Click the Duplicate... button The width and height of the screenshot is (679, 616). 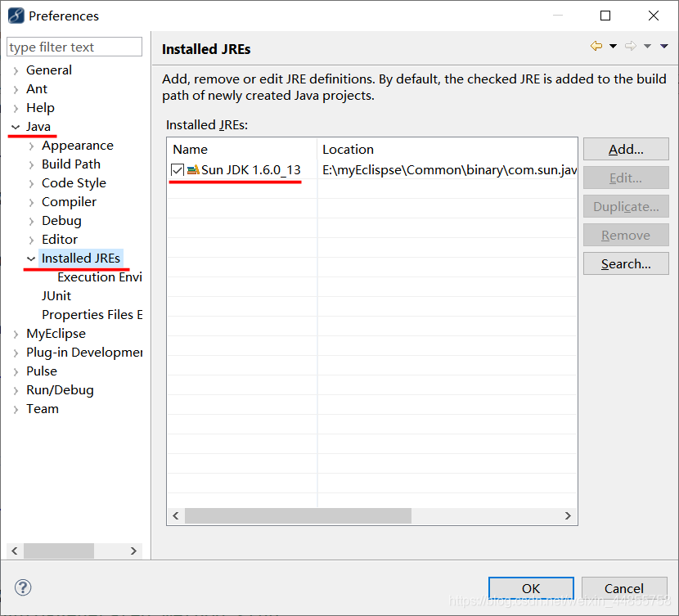tap(626, 206)
